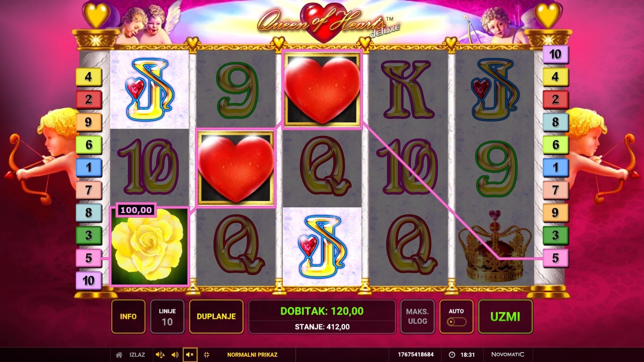This screenshot has height=362, width=644.
Task: Click the DUPLANJE gamble button
Action: [x=216, y=316]
